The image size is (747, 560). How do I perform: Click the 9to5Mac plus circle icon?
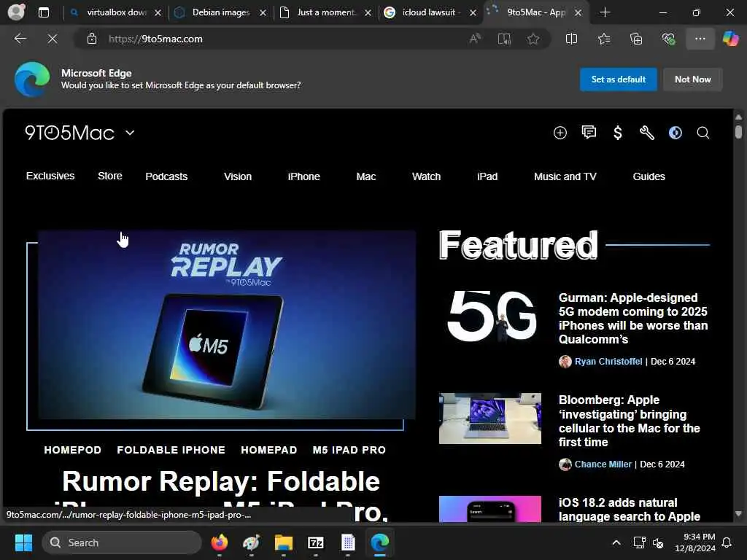[560, 133]
